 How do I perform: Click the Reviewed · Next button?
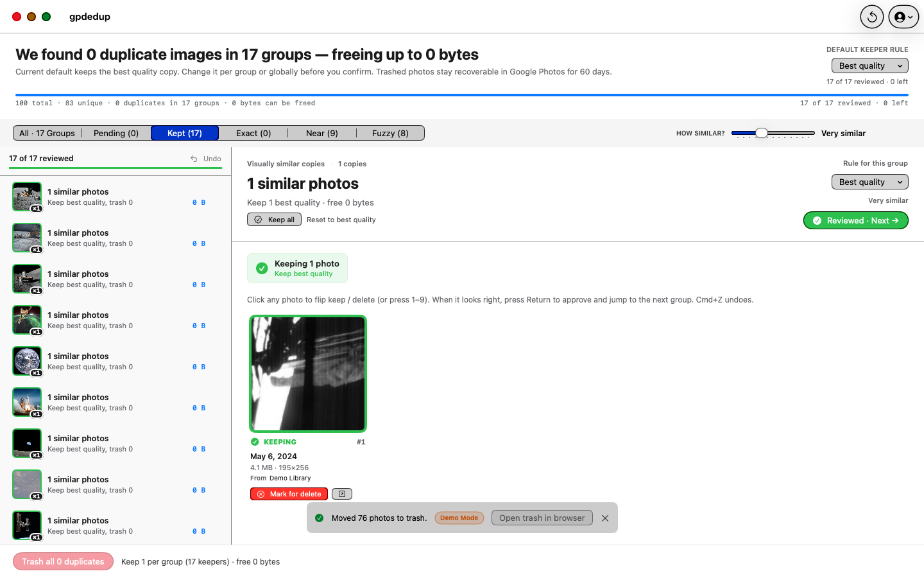click(856, 220)
